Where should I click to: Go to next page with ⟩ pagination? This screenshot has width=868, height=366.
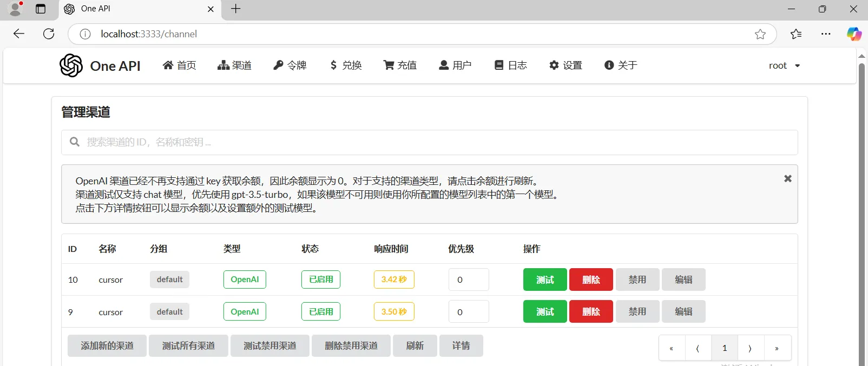751,348
